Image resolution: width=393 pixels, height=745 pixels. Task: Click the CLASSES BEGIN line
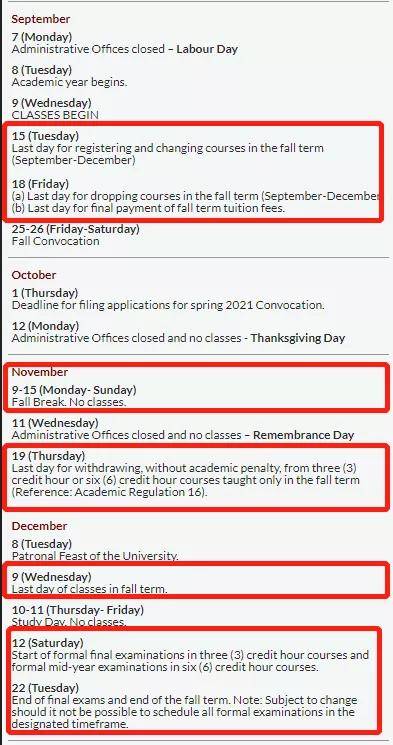click(x=55, y=115)
